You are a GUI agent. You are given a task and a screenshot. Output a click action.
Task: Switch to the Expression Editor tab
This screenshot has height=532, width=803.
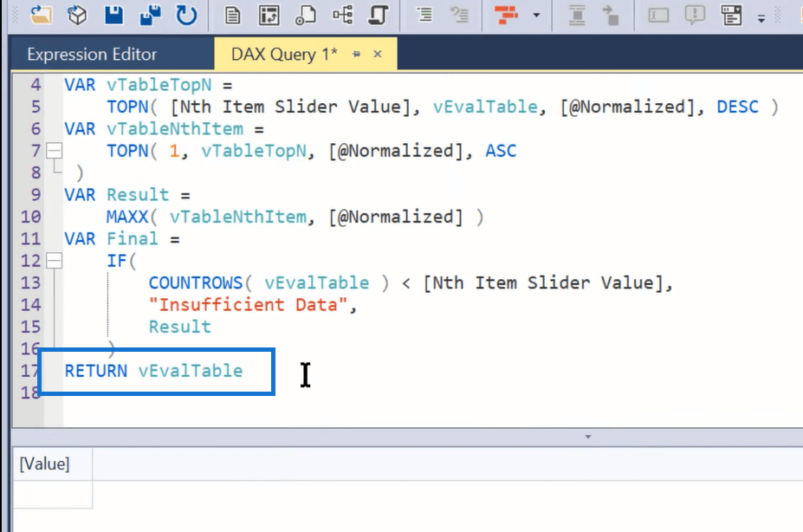pyautogui.click(x=92, y=54)
